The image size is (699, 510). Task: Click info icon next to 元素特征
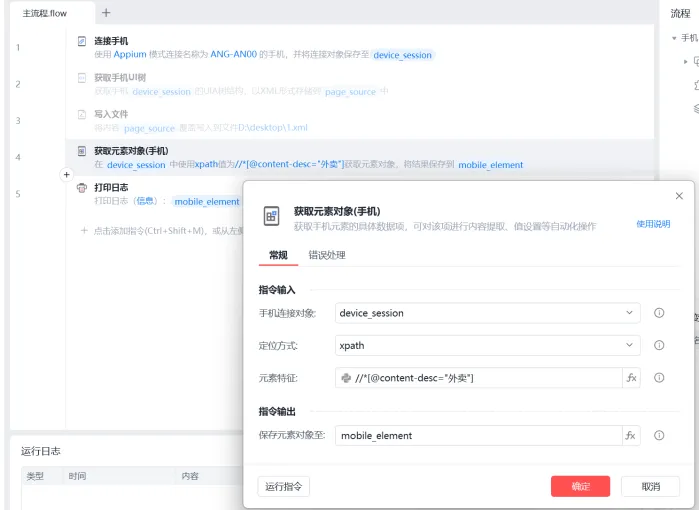[659, 378]
